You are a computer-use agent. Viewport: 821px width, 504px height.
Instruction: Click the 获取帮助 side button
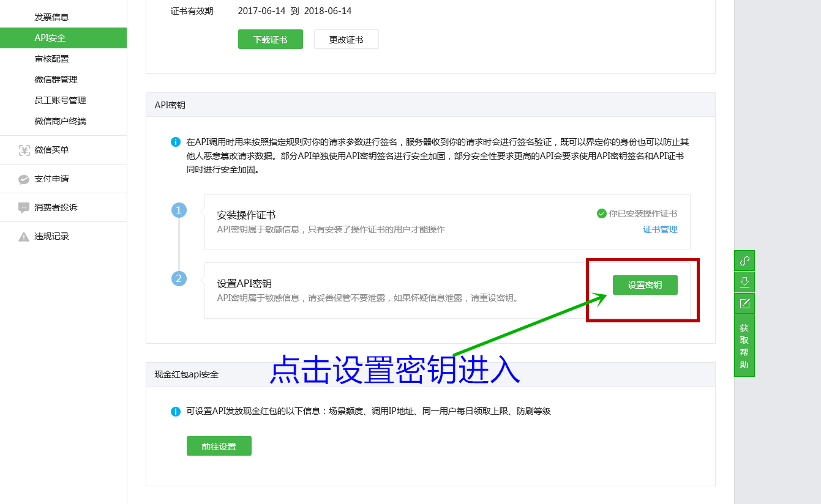[x=744, y=346]
